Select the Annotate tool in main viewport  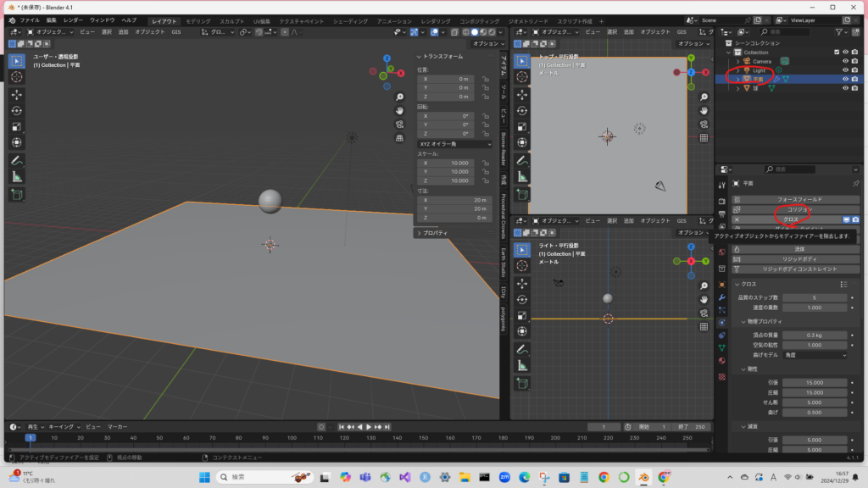pyautogui.click(x=17, y=160)
